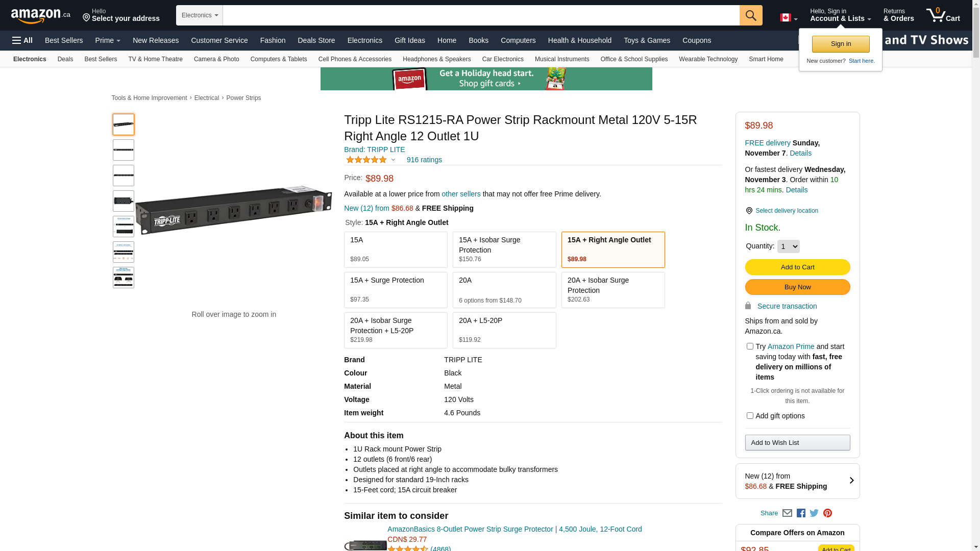980x551 pixels.
Task: Check the Add gift options box
Action: [x=750, y=416]
